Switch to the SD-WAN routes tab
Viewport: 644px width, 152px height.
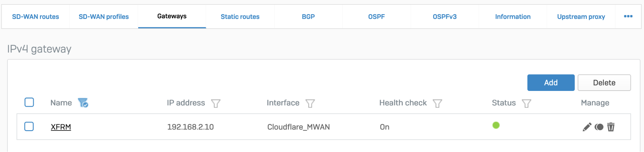coord(35,17)
